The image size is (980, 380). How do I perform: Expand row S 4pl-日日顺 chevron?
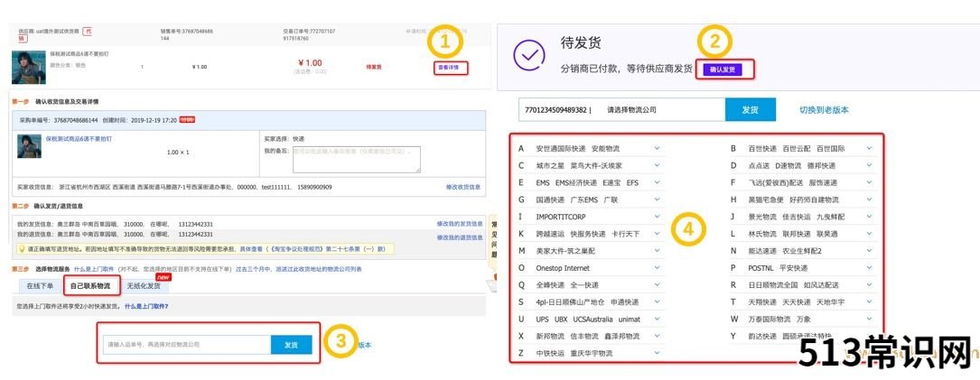[657, 301]
